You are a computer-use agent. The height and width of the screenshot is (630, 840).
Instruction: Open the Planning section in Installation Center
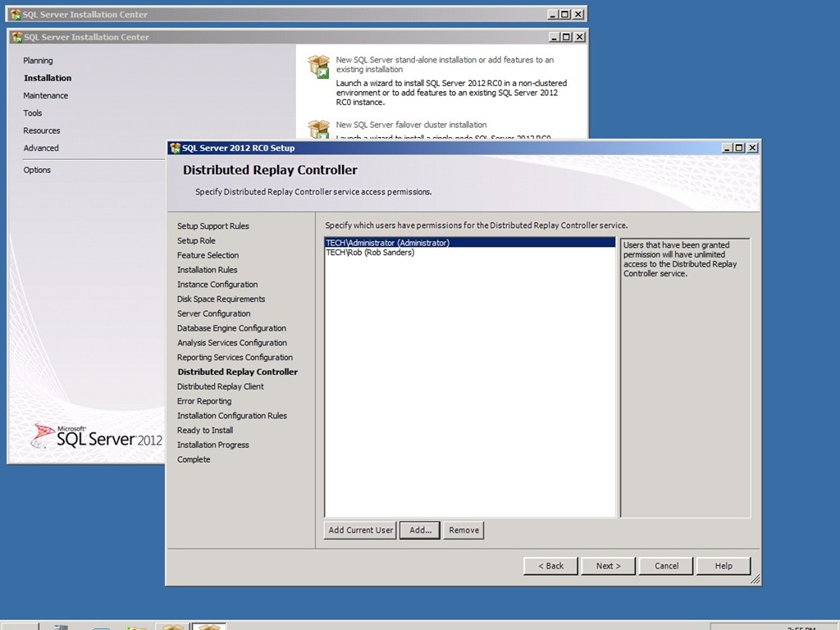click(38, 61)
